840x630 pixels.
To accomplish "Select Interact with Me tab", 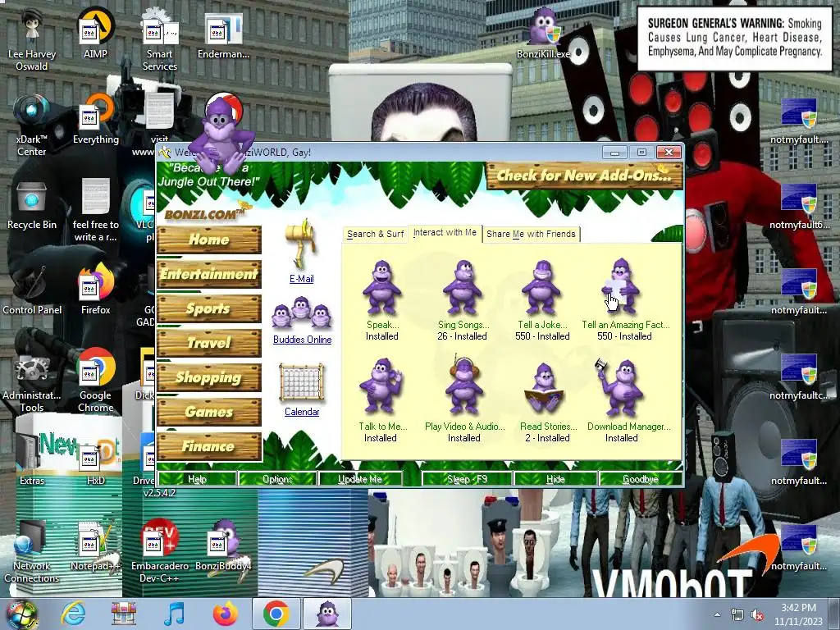I will pyautogui.click(x=445, y=232).
